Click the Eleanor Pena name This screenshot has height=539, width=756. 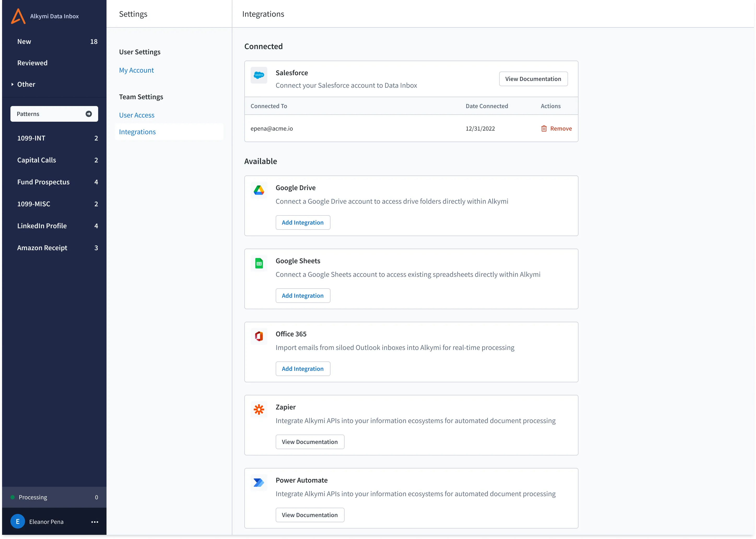[x=46, y=522]
